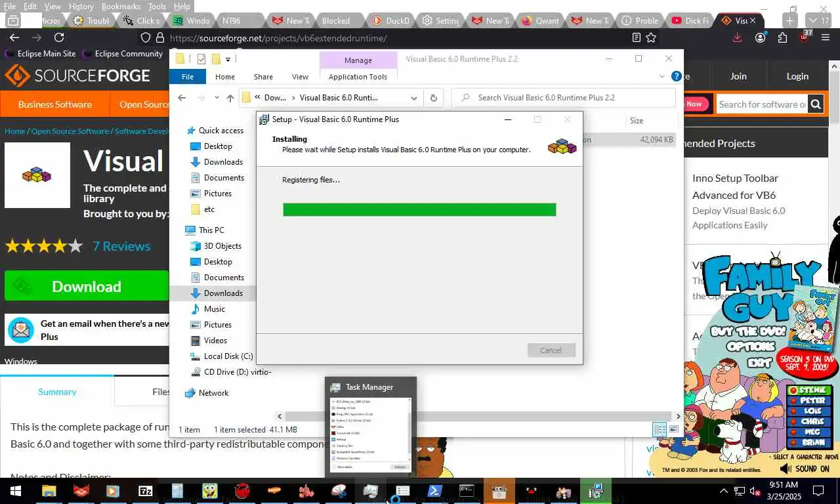Click the Explorer horizontal scrollbar
The width and height of the screenshot is (840, 504).
coord(478,416)
